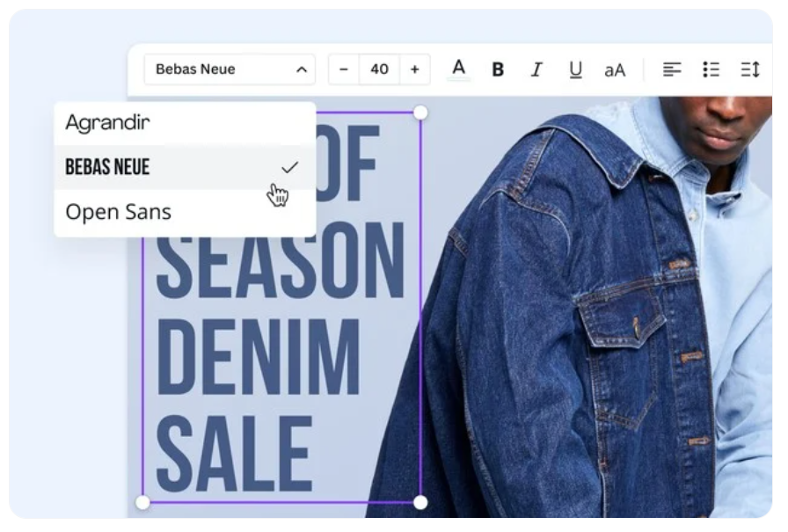Click the SALE text in the design
Image resolution: width=788 pixels, height=532 pixels.
[x=235, y=453]
